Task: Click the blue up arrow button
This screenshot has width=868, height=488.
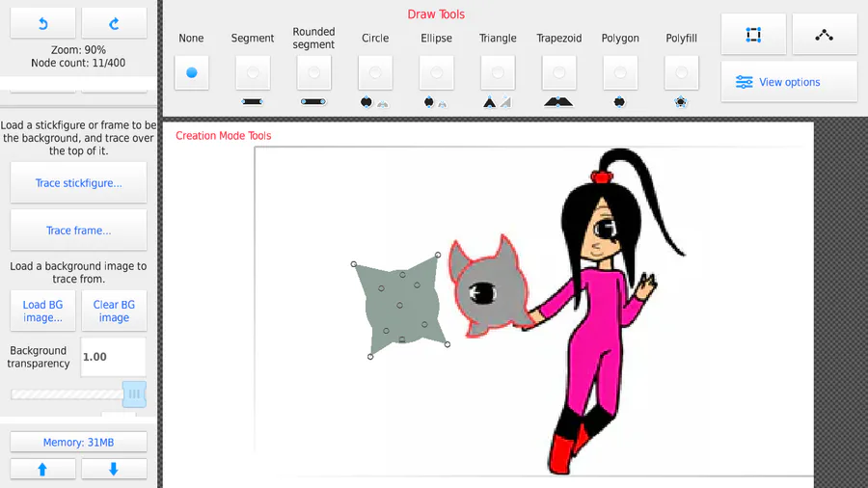Action: coord(42,469)
